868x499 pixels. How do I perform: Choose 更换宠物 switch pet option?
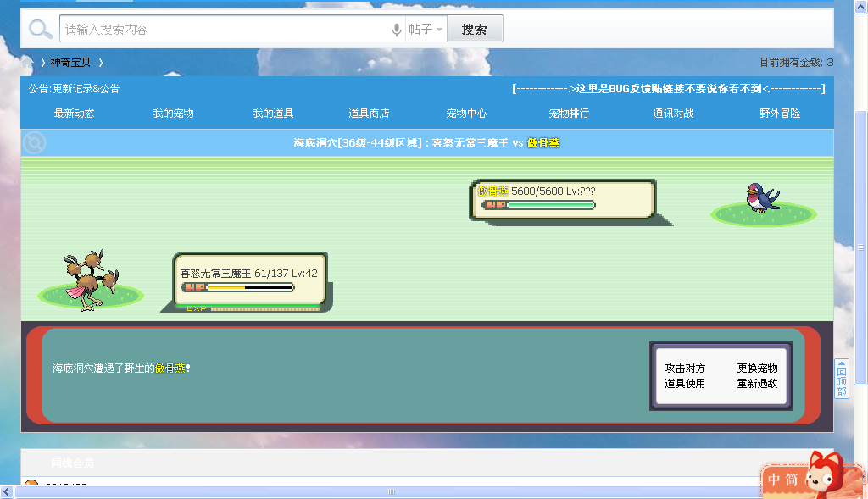[x=757, y=369]
